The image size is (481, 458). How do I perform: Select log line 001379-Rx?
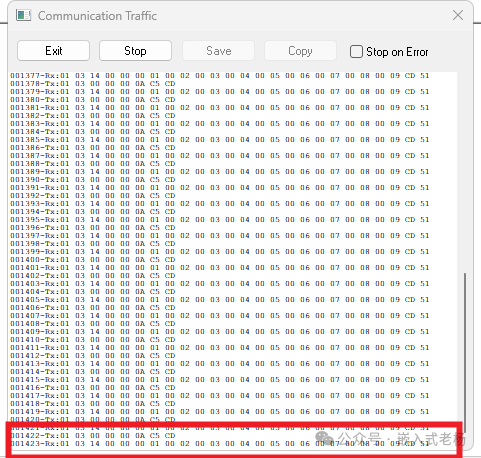click(220, 92)
